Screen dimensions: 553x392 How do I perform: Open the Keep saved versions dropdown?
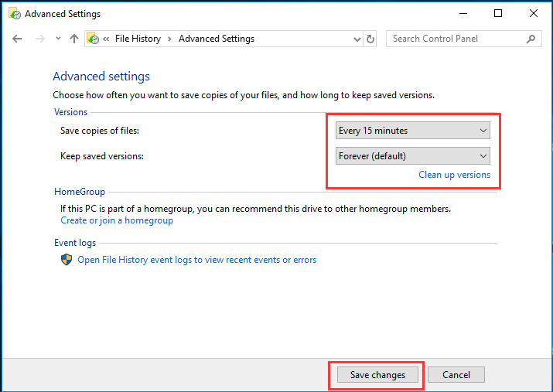coord(413,156)
